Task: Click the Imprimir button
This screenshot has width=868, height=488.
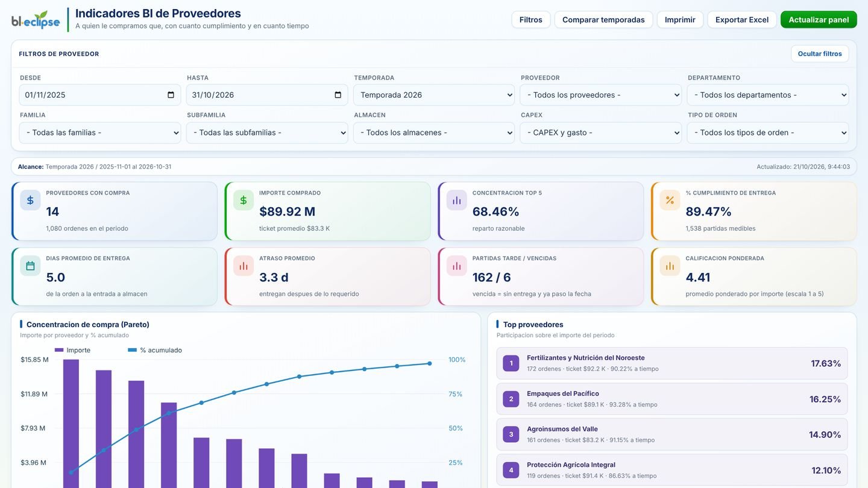Action: pos(680,20)
